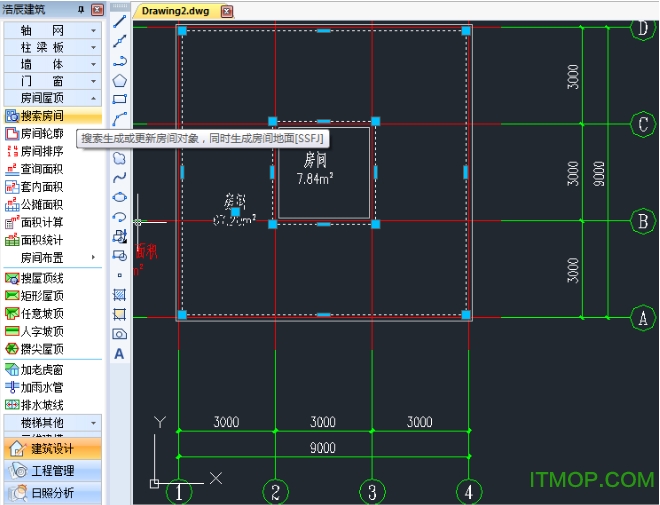Click the 搜索房间 command
The height and width of the screenshot is (505, 660).
(x=53, y=116)
